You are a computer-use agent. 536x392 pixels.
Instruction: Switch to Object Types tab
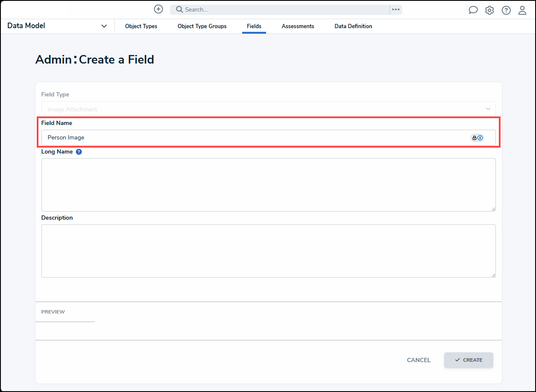(141, 26)
